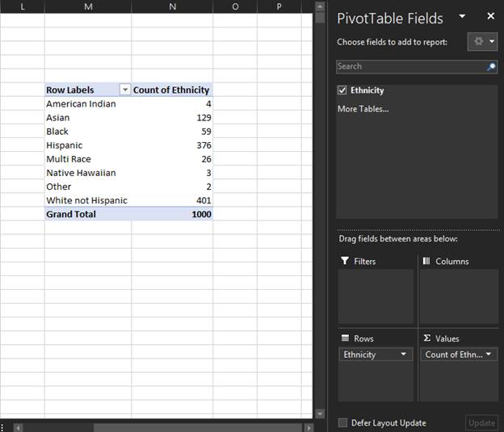This screenshot has height=432, width=504.
Task: Select the Other row label
Action: 88,187
